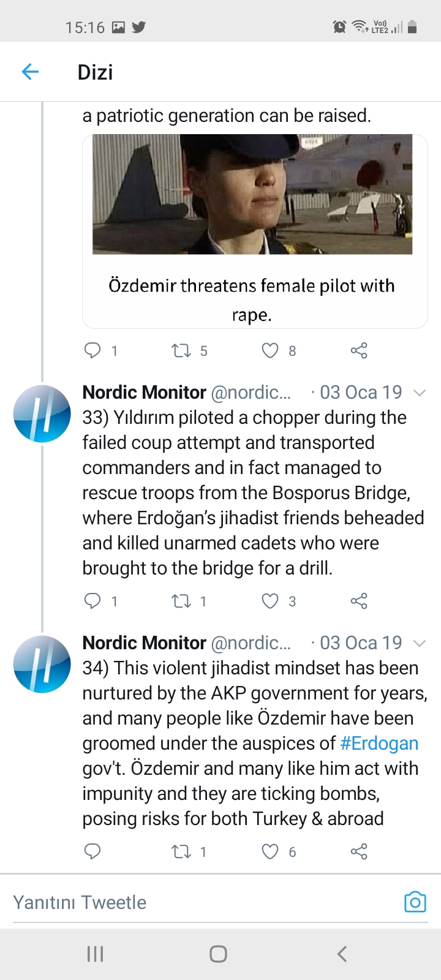
Task: Reply to tweet 34 about jihadist mindset
Action: [92, 851]
